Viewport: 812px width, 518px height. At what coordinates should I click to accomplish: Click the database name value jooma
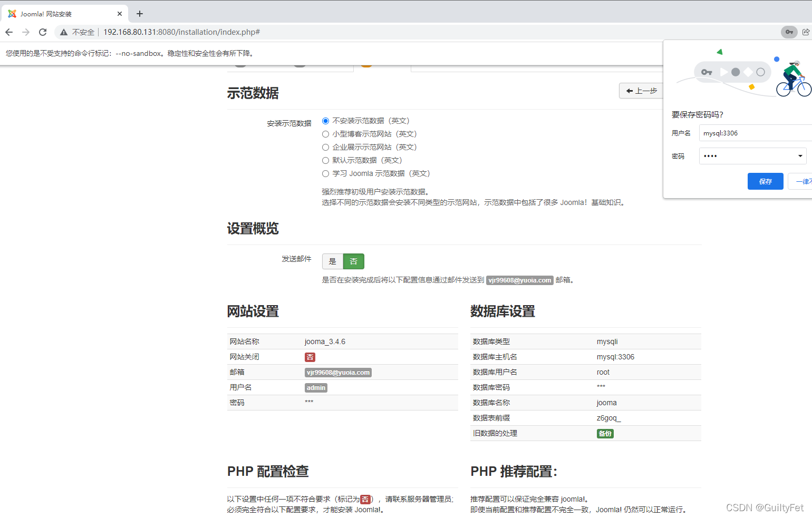coord(607,403)
